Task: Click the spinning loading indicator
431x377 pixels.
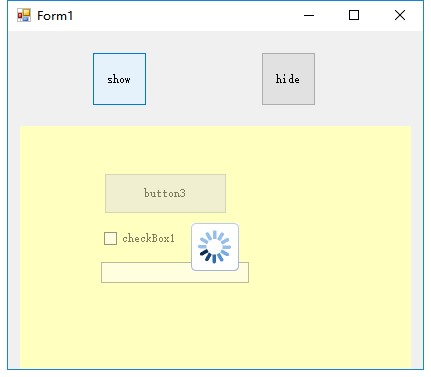Action: point(214,247)
